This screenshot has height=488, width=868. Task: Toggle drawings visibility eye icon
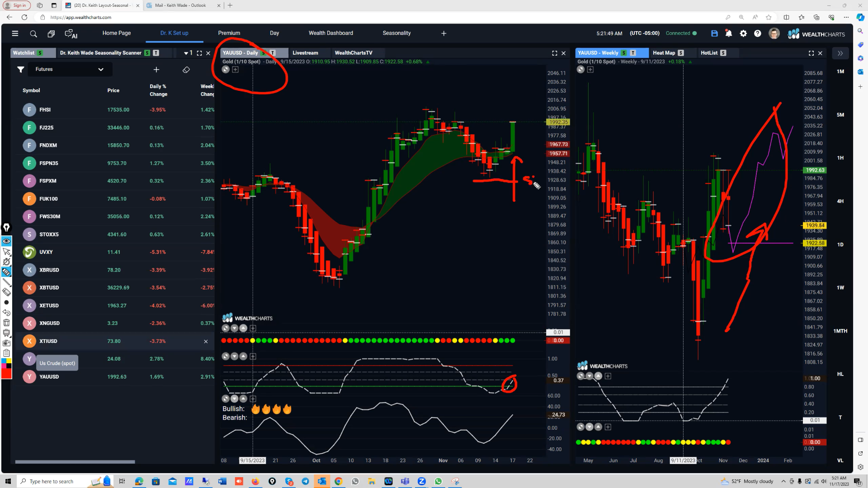6,241
